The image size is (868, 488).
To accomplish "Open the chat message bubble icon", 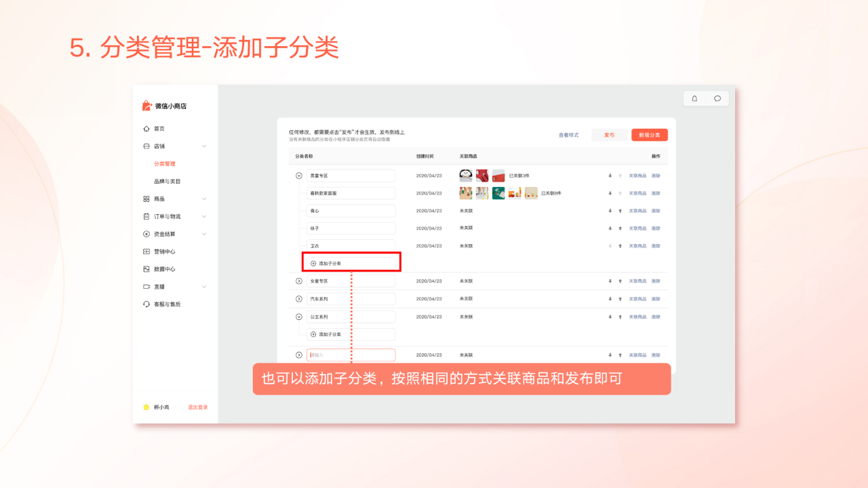I will [x=717, y=98].
